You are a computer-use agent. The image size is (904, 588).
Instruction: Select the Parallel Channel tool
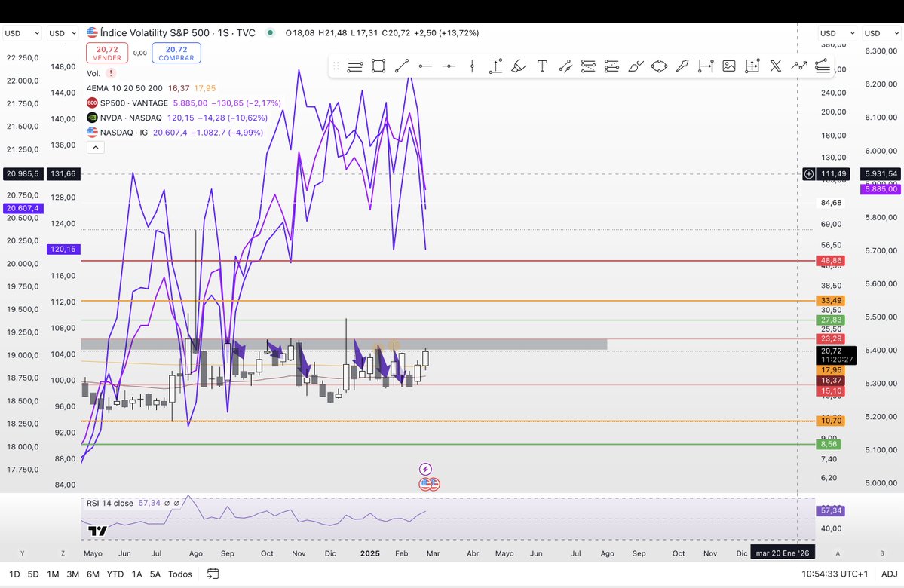(x=565, y=66)
